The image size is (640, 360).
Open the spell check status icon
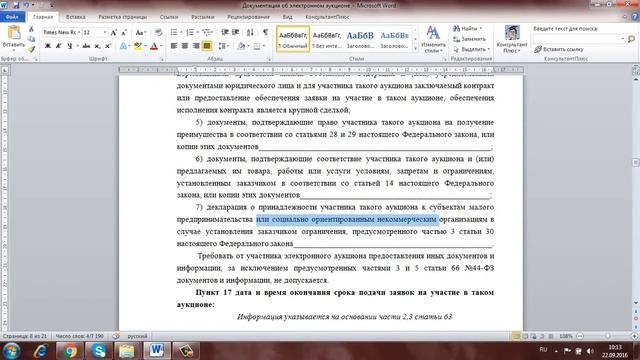(116, 336)
